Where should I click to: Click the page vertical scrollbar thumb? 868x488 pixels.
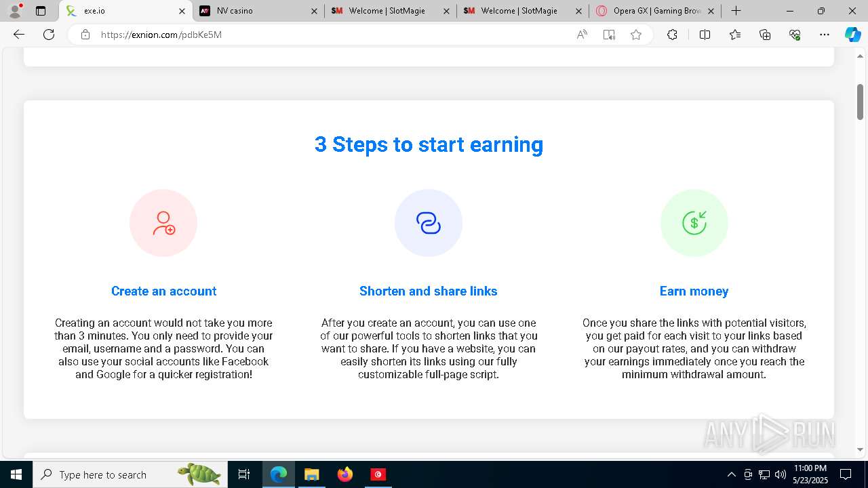pos(860,102)
